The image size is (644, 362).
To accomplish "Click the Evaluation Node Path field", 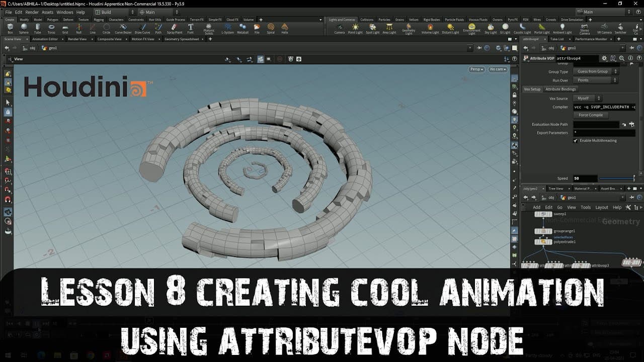I will click(596, 124).
